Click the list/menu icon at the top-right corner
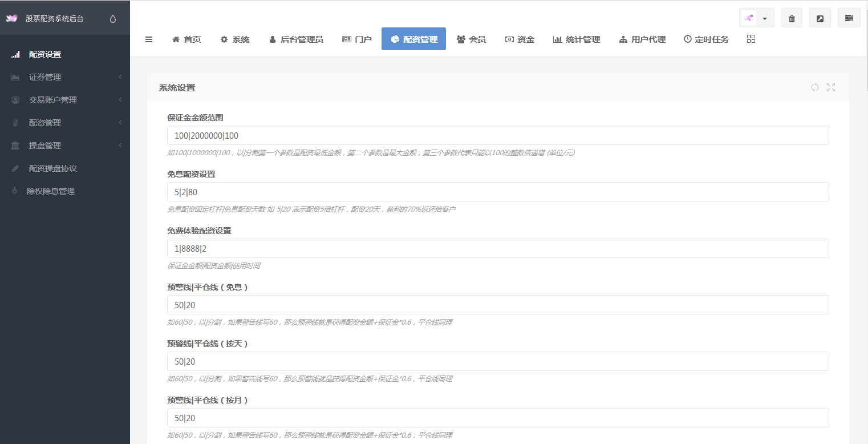The width and height of the screenshot is (868, 444). 849,18
